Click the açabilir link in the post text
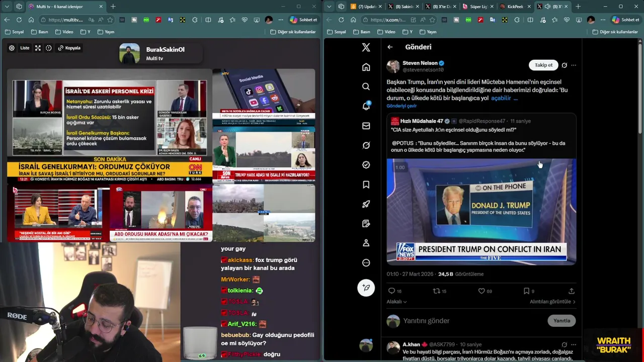This screenshot has width=644, height=362. click(500, 98)
